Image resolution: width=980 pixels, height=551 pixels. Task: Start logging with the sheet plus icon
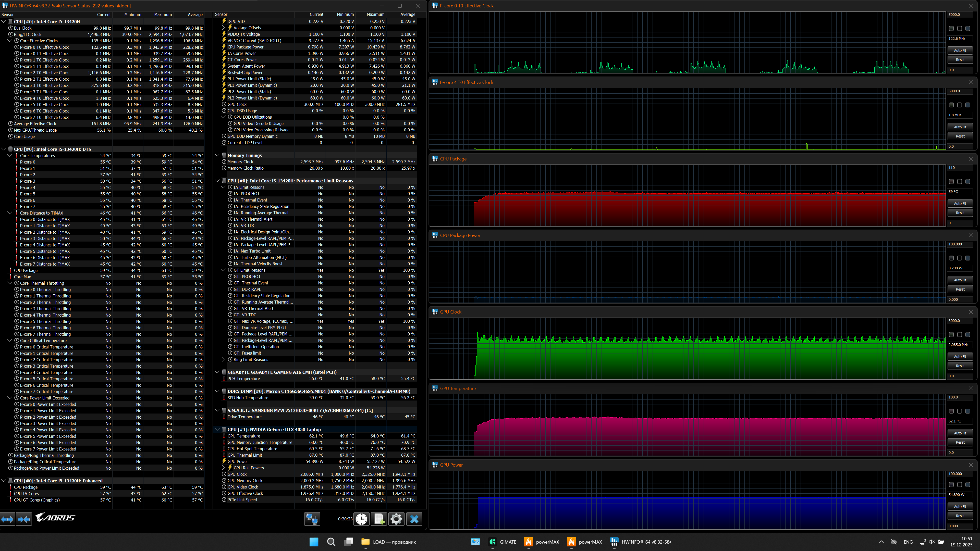pyautogui.click(x=379, y=519)
